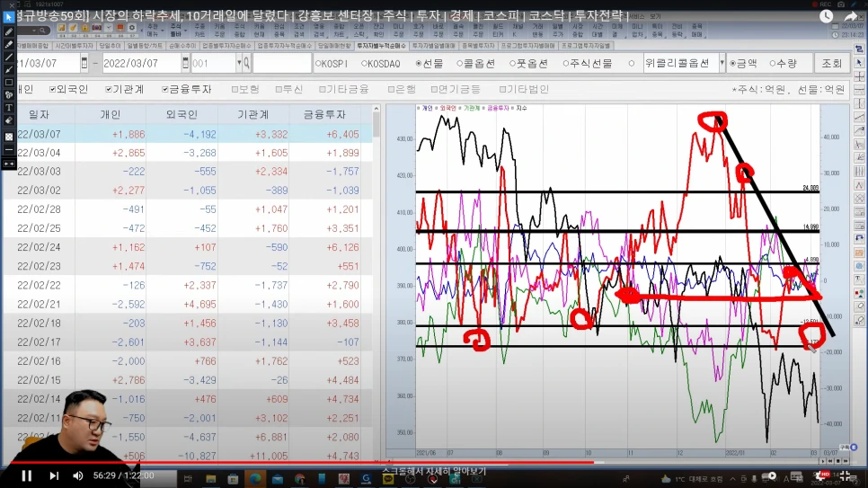Select the 풋옵션 radio button

pyautogui.click(x=512, y=64)
